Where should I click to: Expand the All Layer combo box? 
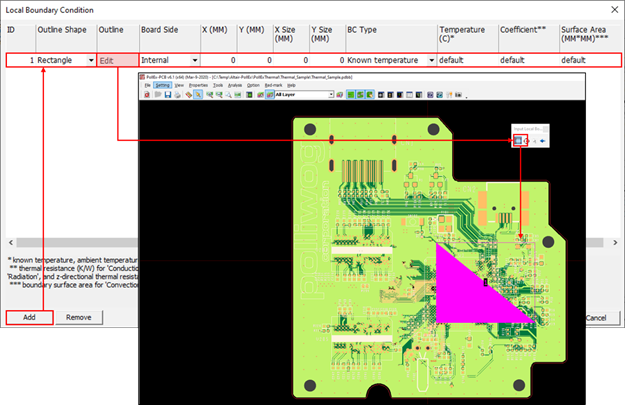tap(330, 94)
